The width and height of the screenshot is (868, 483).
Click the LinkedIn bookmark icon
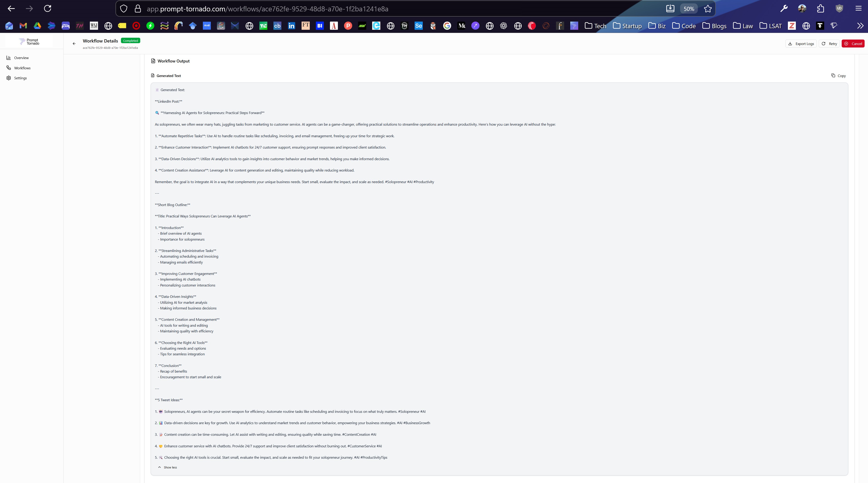(291, 26)
